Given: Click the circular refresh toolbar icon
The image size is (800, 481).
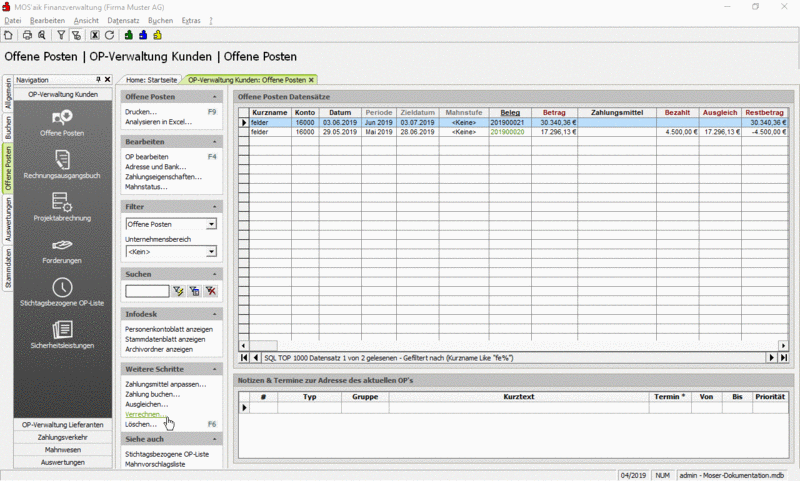Looking at the screenshot, I should pyautogui.click(x=109, y=35).
